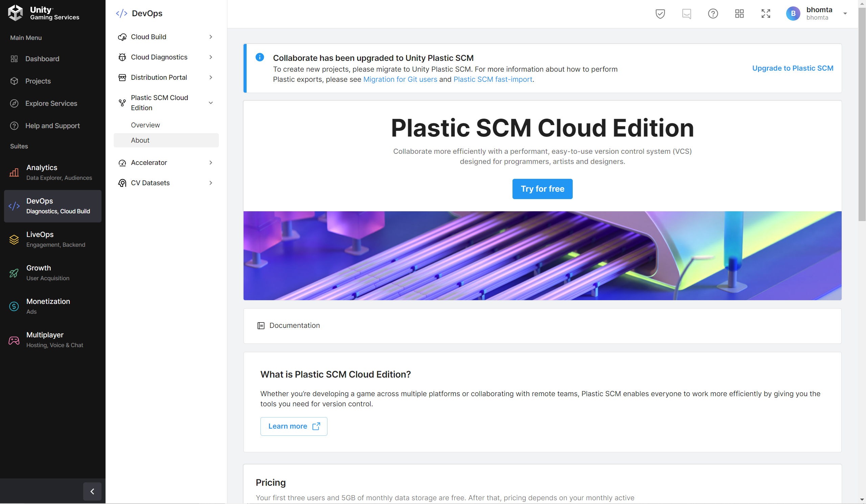The image size is (866, 504).
Task: Collapse the Plastic SCM Cloud Edition section
Action: (211, 103)
